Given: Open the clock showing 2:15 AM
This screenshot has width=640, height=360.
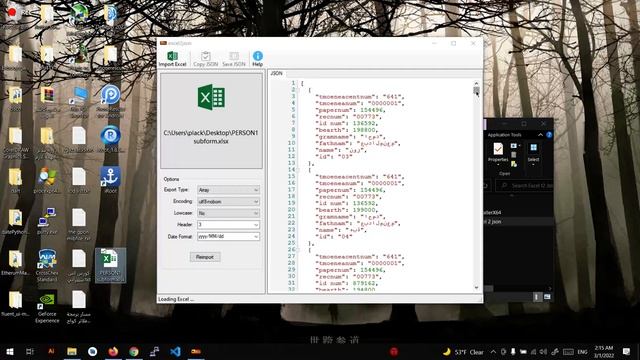Looking at the screenshot, I should click(x=604, y=351).
